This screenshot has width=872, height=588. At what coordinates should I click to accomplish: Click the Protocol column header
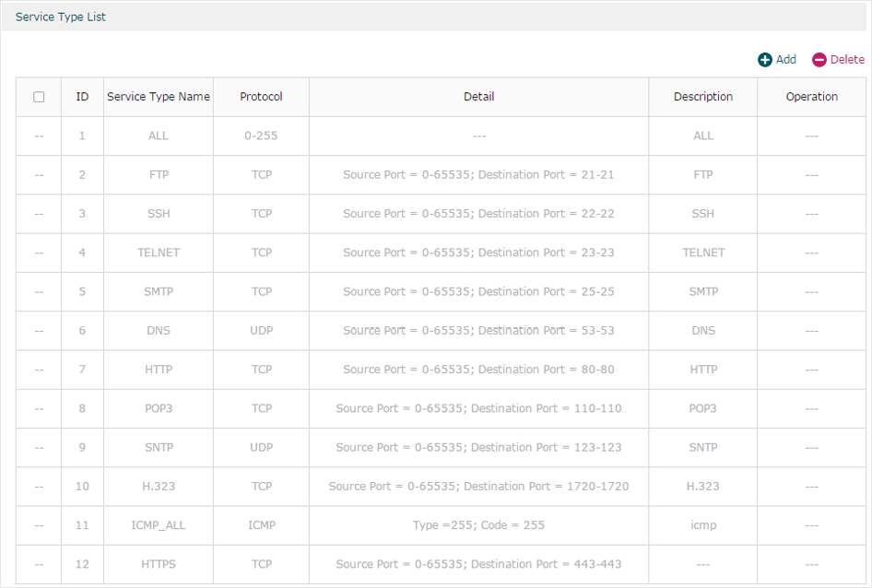pos(261,97)
